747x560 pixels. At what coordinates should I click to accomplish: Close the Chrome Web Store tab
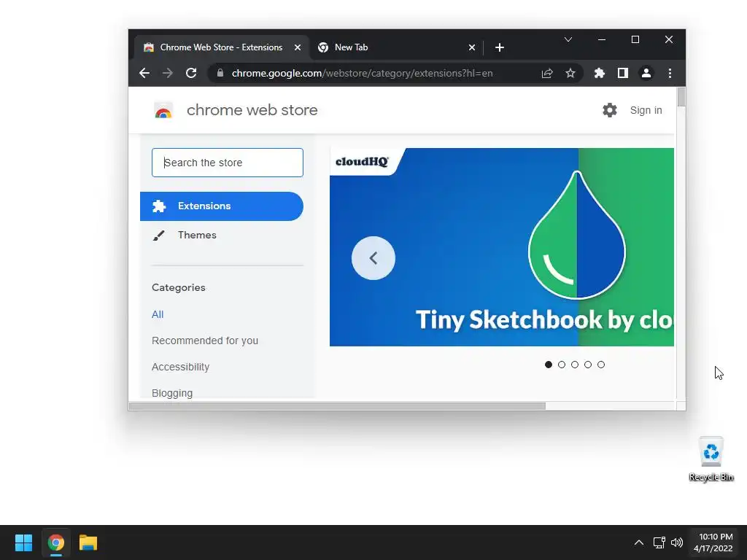click(298, 47)
